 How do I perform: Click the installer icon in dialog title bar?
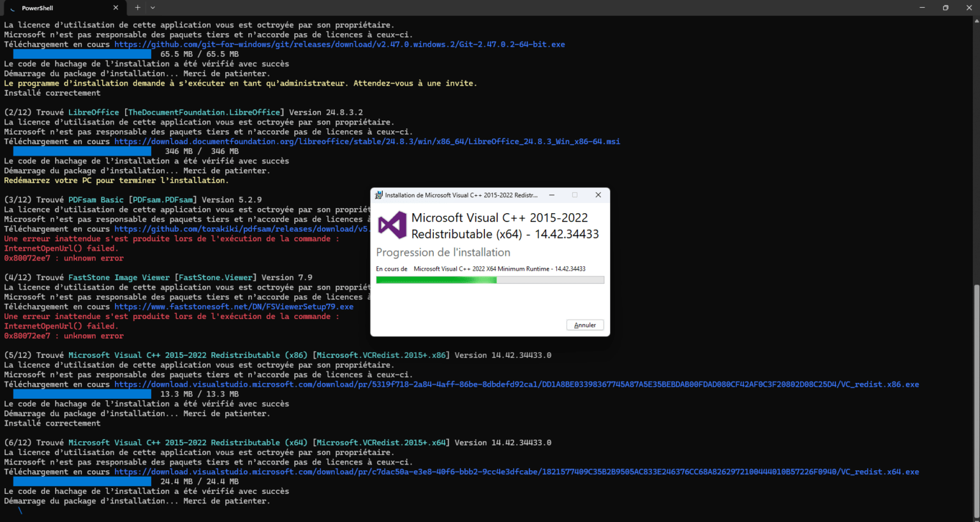pyautogui.click(x=379, y=195)
